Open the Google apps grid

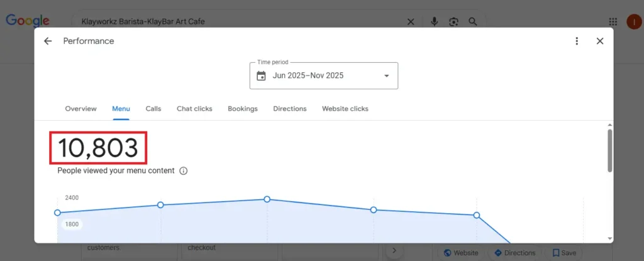(x=613, y=22)
